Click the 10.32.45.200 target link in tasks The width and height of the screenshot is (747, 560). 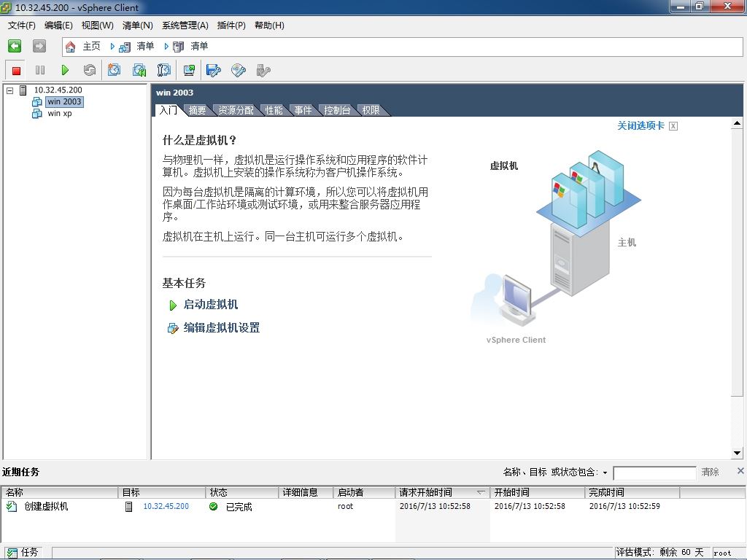tap(166, 506)
